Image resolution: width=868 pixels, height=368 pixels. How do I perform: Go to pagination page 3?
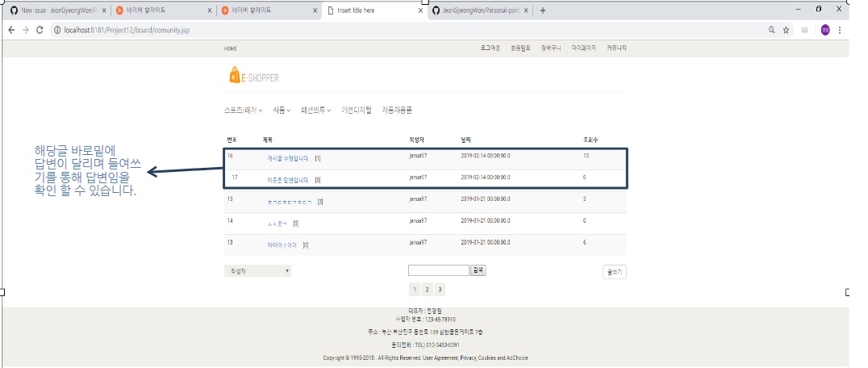pyautogui.click(x=440, y=290)
